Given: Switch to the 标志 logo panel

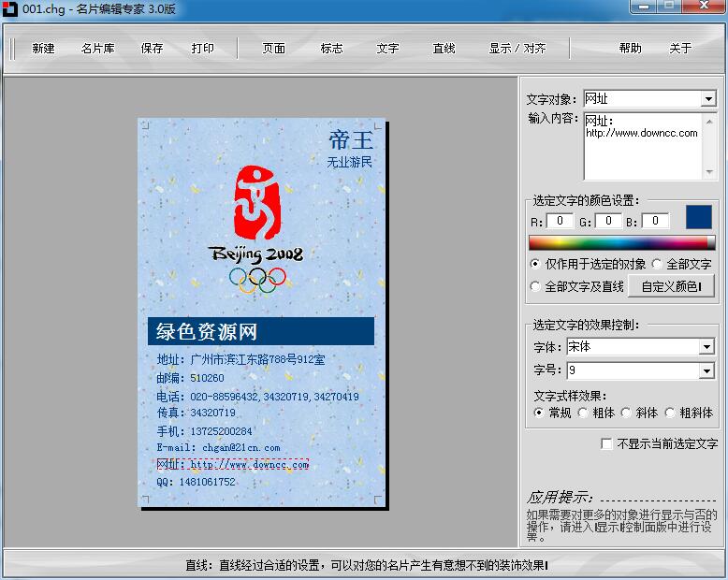Looking at the screenshot, I should 331,49.
